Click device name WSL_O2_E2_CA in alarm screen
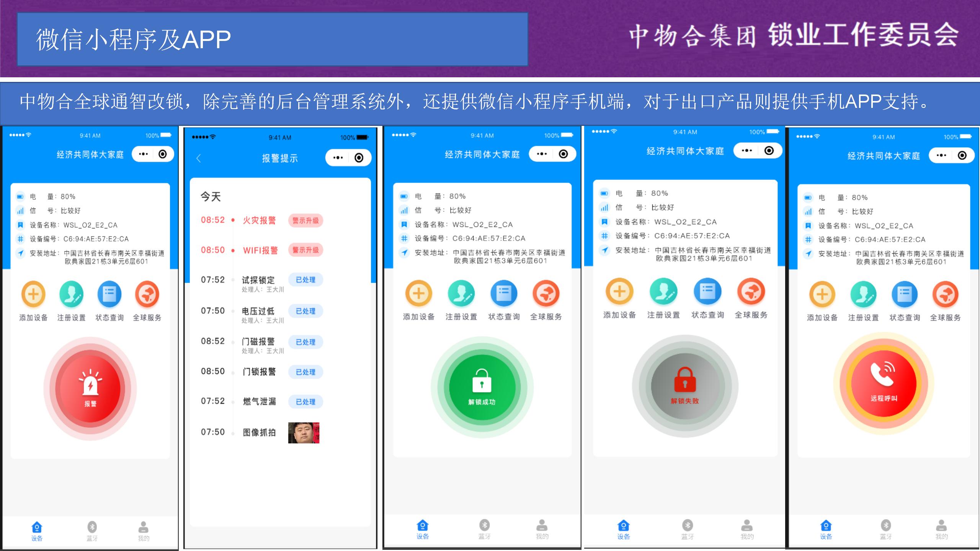Image resolution: width=980 pixels, height=551 pixels. (90, 225)
